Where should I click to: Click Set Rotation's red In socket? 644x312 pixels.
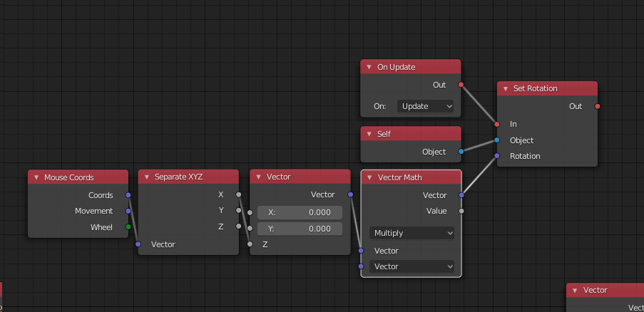pos(497,124)
